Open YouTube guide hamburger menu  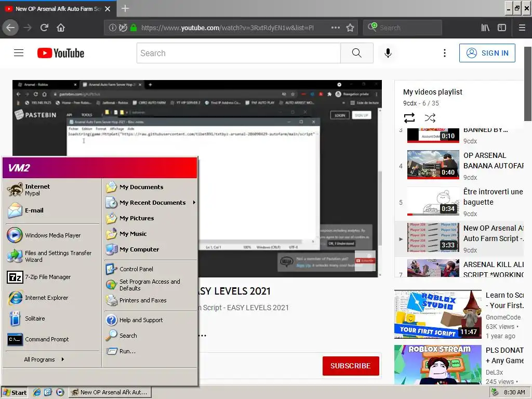point(19,53)
